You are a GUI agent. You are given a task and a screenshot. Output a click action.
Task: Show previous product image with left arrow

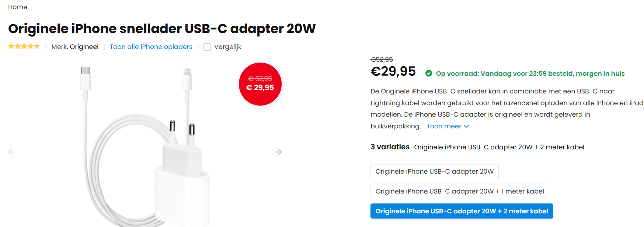coord(11,152)
